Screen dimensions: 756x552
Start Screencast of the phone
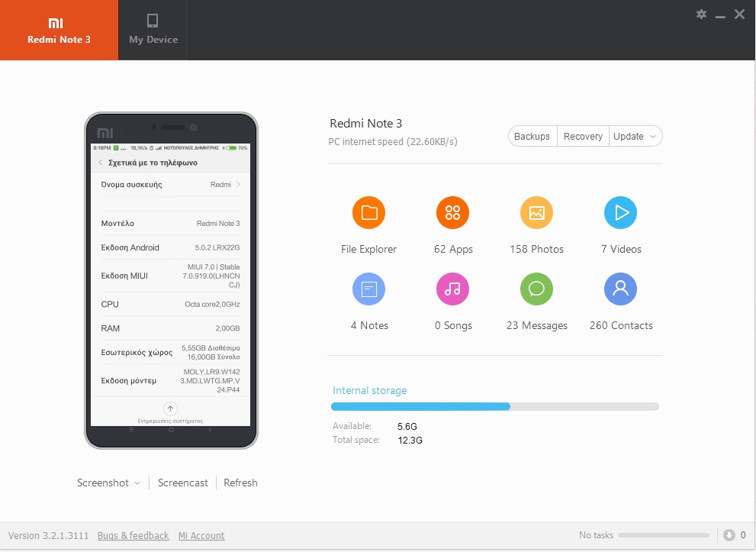click(182, 483)
